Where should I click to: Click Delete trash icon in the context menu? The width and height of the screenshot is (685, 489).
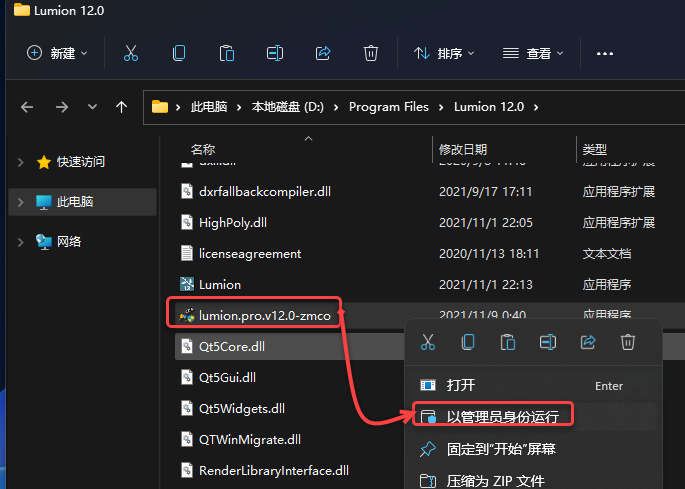click(628, 342)
